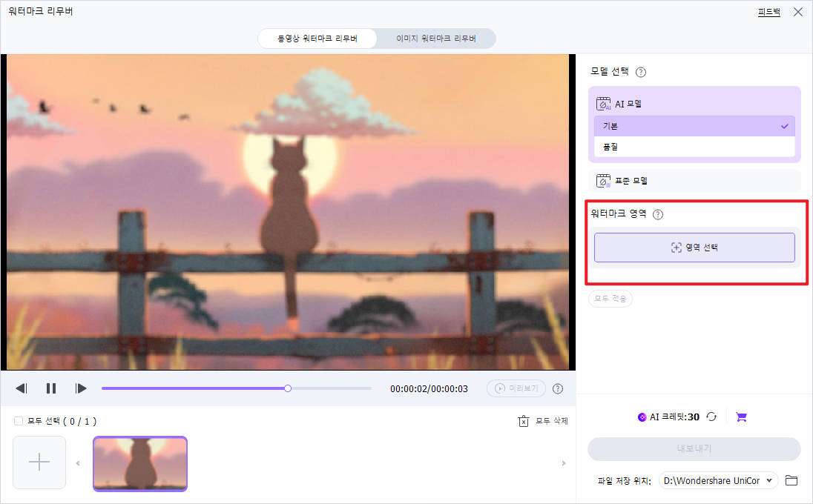Click the 워터마크 영역 label
The width and height of the screenshot is (813, 504).
pos(619,213)
